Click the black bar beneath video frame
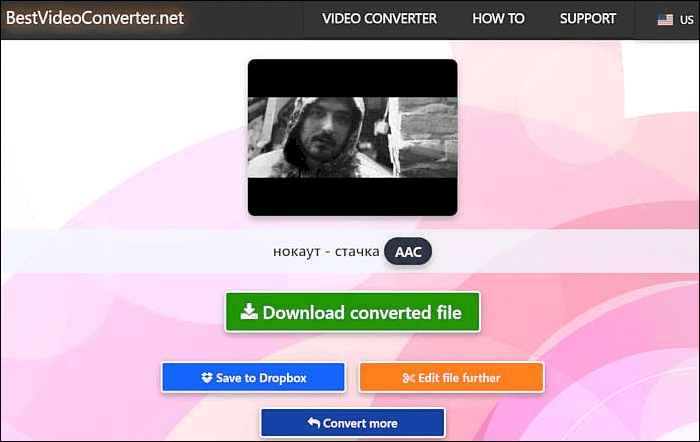The height and width of the screenshot is (442, 700). coord(352,196)
